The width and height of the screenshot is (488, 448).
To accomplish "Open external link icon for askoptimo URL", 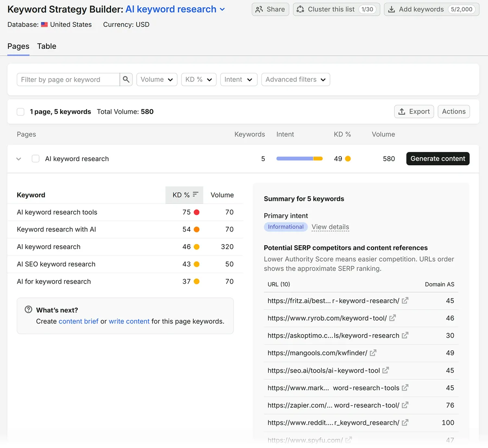I will pos(405,335).
